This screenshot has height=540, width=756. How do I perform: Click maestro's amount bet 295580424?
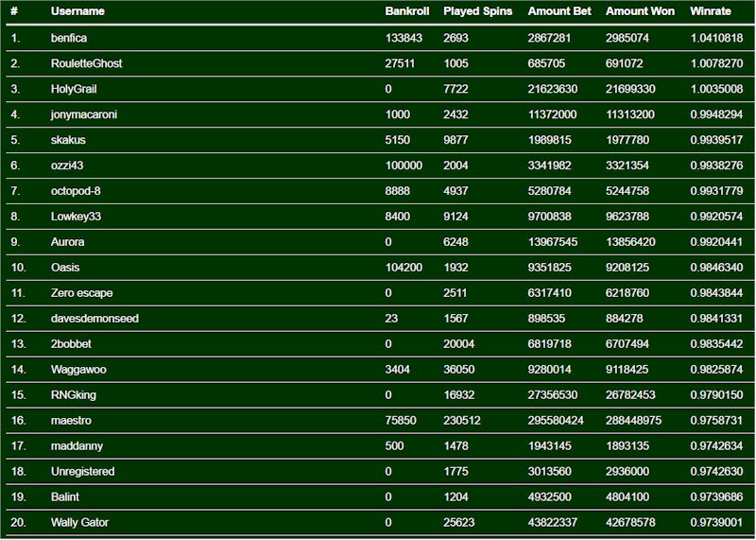click(x=556, y=421)
